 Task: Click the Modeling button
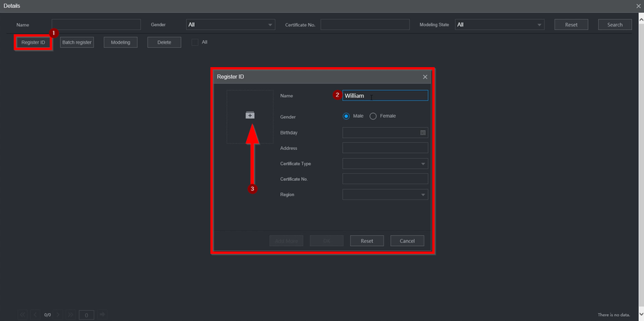[120, 42]
